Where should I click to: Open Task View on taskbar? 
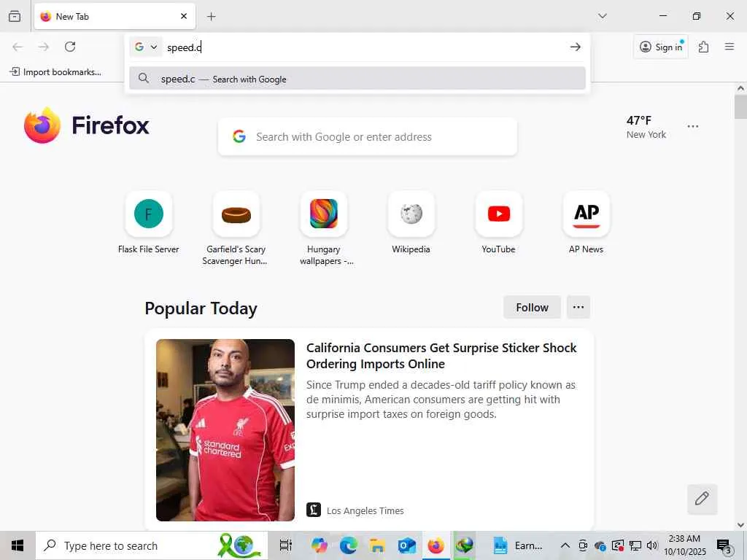point(285,545)
